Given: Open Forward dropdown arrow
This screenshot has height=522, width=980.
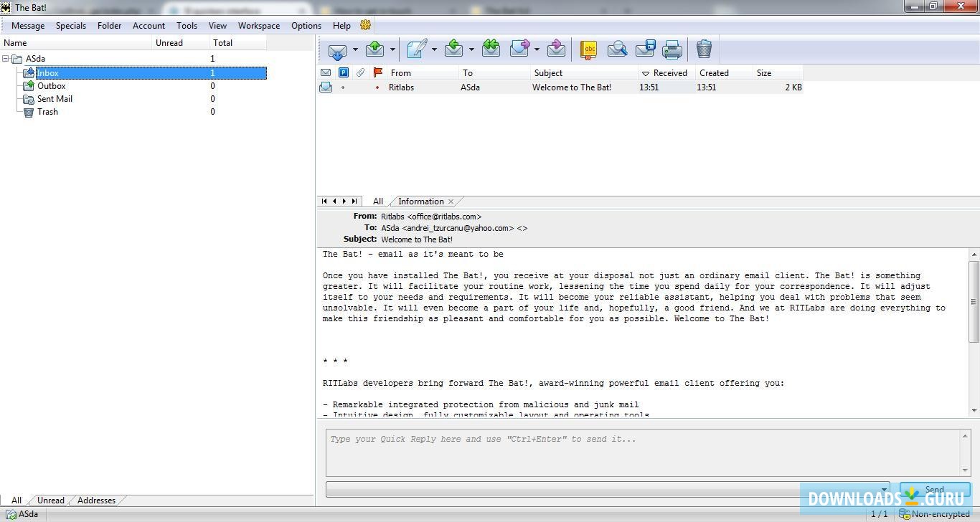Looking at the screenshot, I should click(x=537, y=49).
